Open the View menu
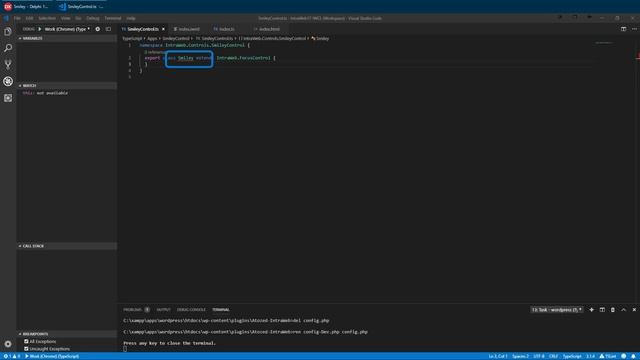This screenshot has height=360, width=640. tap(65, 18)
